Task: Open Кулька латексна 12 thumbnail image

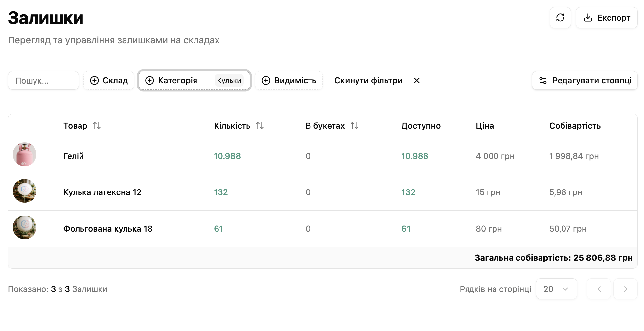Action: 25,191
